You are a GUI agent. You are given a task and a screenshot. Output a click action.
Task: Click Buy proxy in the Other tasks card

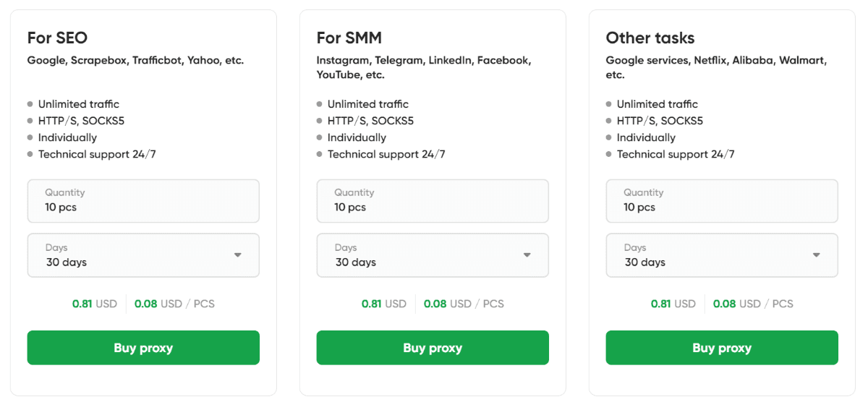point(722,348)
